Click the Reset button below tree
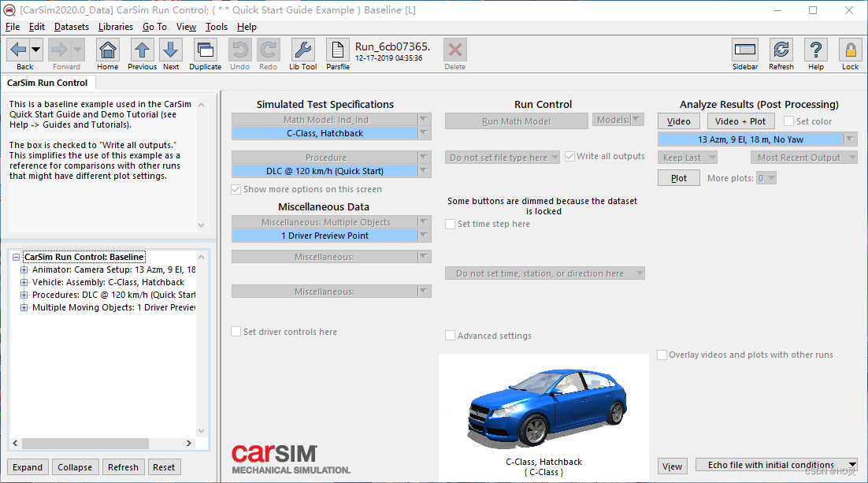 (x=164, y=467)
